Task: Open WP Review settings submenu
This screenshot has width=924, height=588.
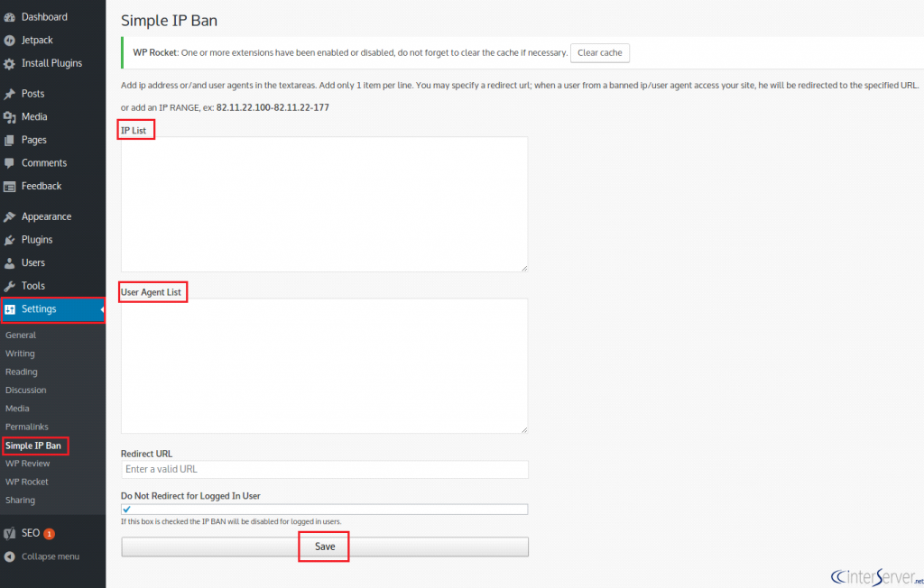Action: click(x=27, y=464)
